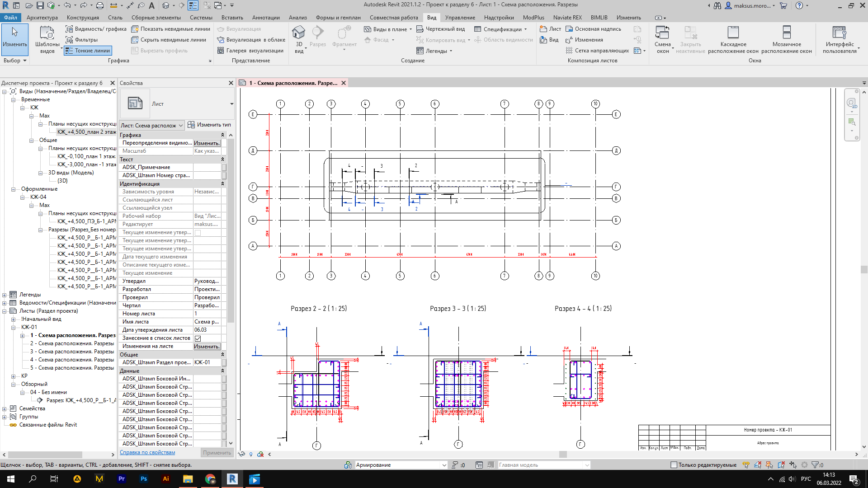Click Tile Windows (Мозаичное расположение окон)
Screen dimensions: 868x488
coord(786,40)
